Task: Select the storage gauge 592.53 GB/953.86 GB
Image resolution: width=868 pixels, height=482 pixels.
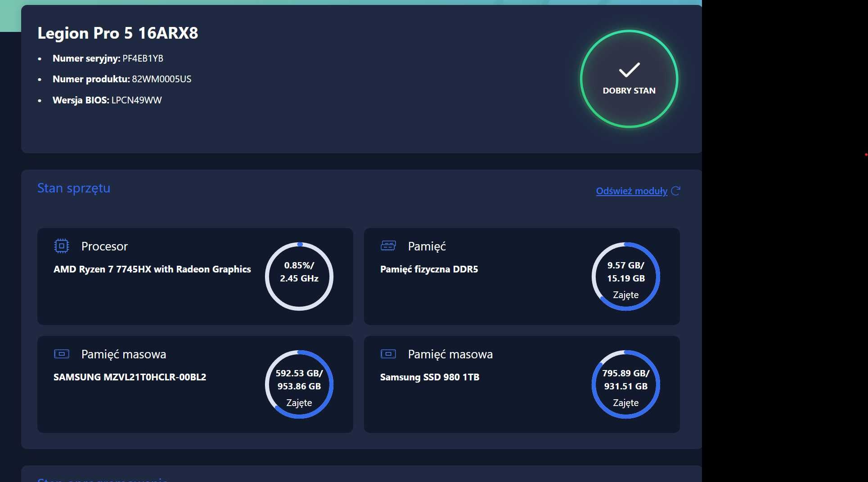Action: 299,384
